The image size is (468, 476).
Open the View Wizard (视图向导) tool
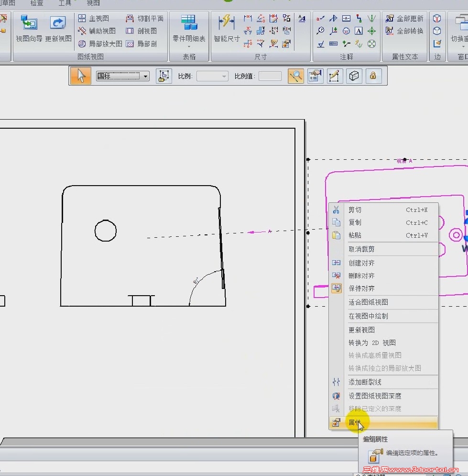[x=29, y=29]
